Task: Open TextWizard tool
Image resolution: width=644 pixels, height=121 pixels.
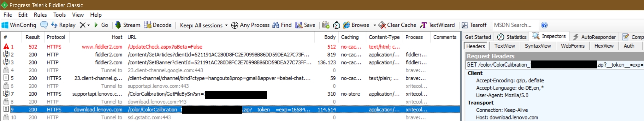Action: tap(437, 25)
